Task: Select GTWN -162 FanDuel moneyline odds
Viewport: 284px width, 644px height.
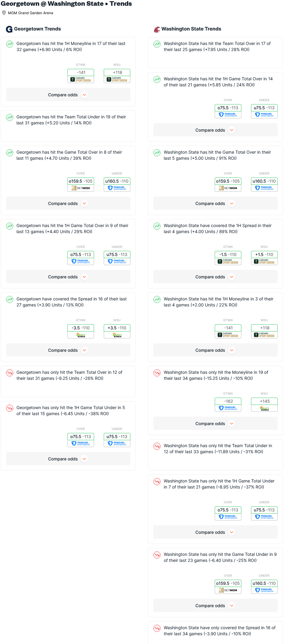Action: click(x=228, y=405)
